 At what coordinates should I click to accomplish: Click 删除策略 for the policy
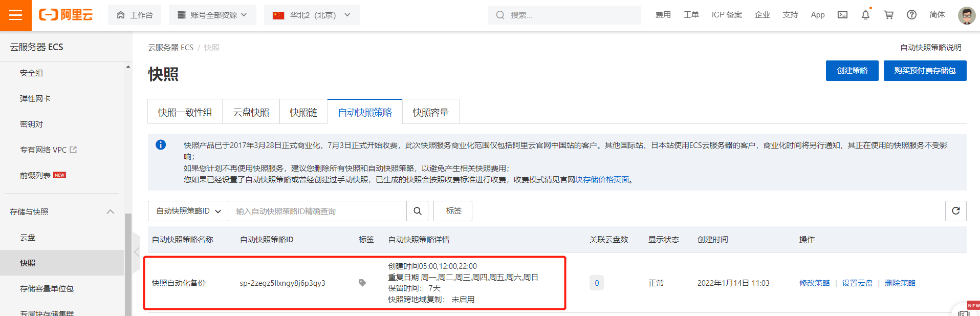900,283
